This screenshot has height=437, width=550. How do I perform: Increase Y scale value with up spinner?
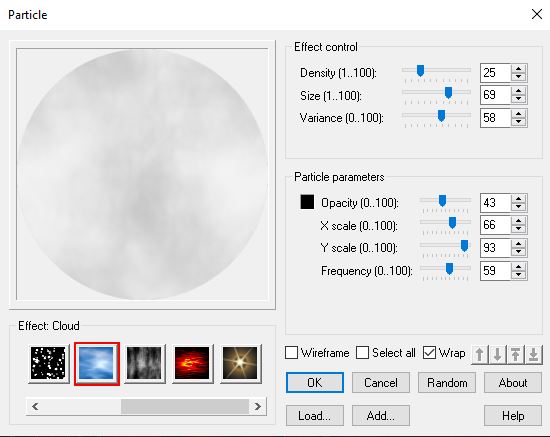coord(518,243)
